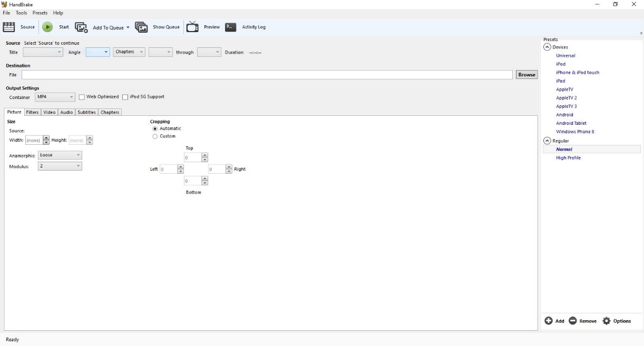Image resolution: width=644 pixels, height=346 pixels.
Task: Click the Preview television icon
Action: click(192, 27)
